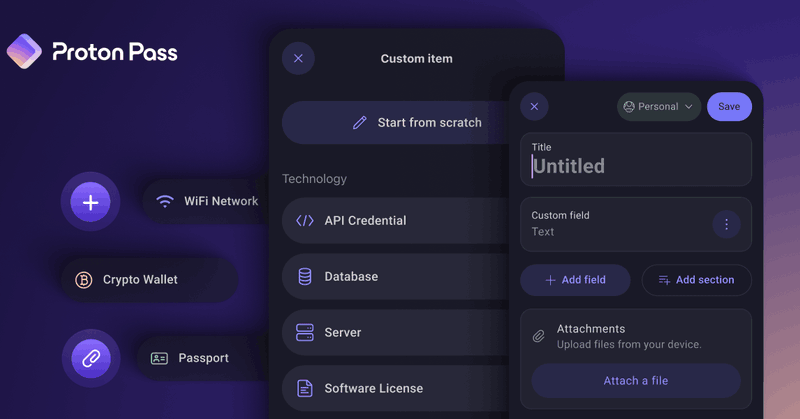Select the API Credential template
The image size is (800, 419).
(x=395, y=220)
